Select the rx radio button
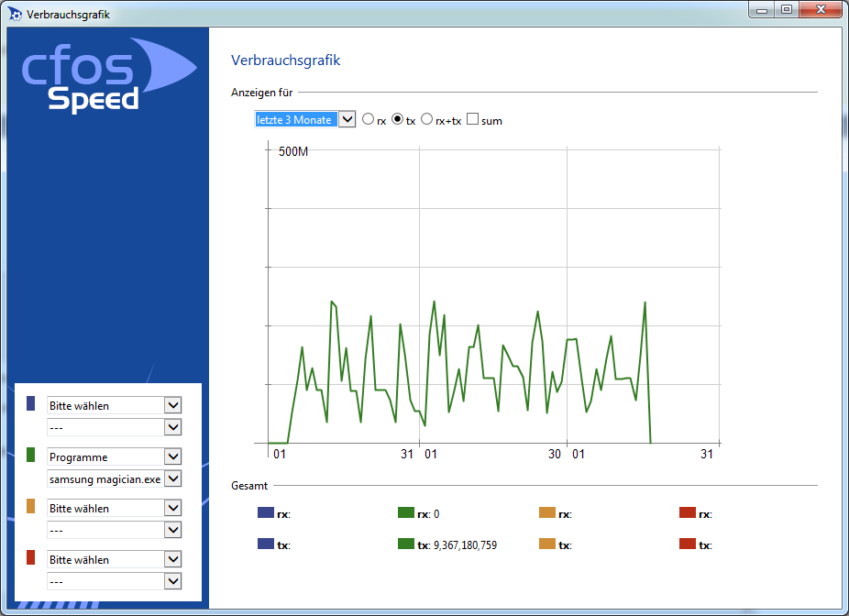 [x=369, y=119]
